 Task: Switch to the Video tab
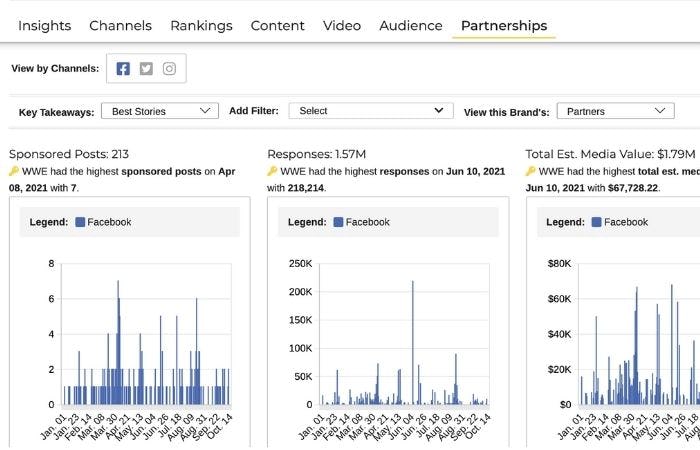pyautogui.click(x=342, y=25)
